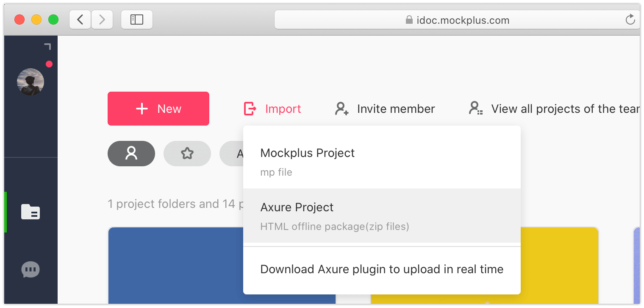
Task: Click Invite member
Action: click(396, 109)
